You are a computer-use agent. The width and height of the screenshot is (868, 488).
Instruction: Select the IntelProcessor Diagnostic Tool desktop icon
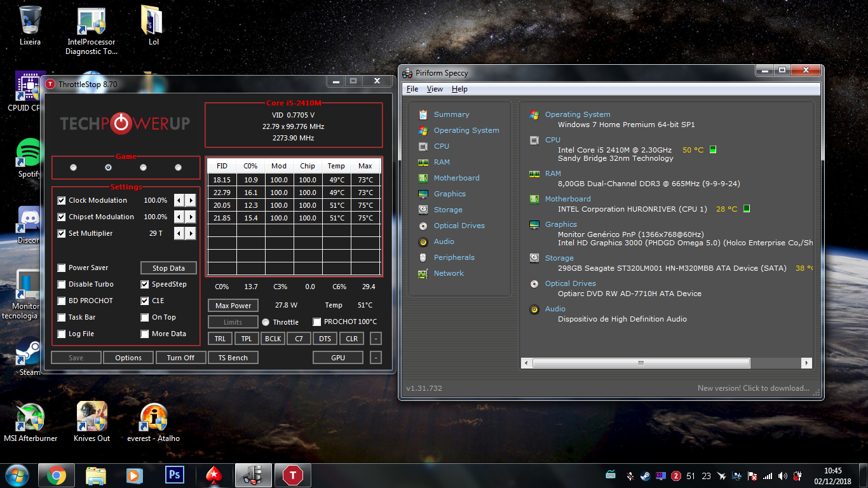(x=92, y=30)
